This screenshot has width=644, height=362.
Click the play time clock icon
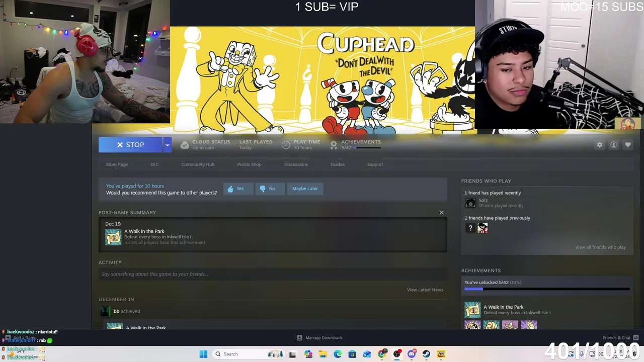pos(286,145)
